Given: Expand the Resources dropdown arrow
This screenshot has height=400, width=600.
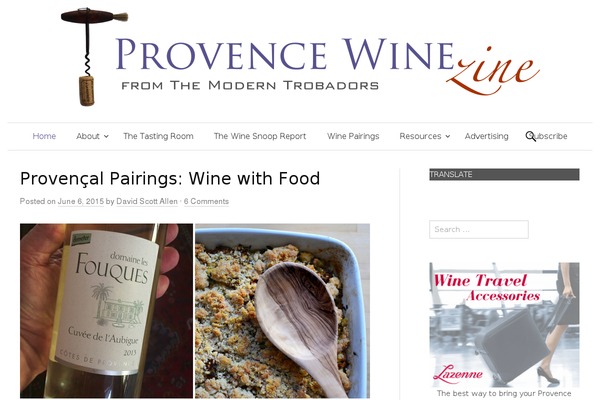Looking at the screenshot, I should pyautogui.click(x=448, y=137).
